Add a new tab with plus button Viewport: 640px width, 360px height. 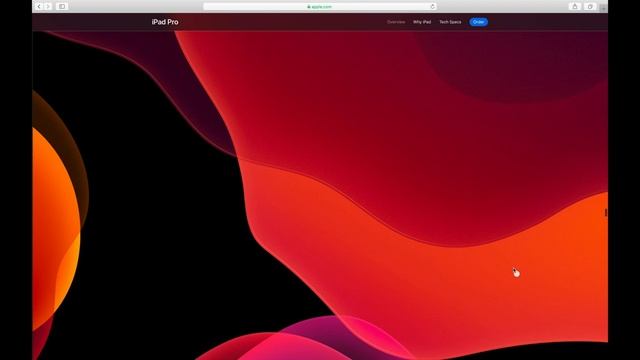[603, 8]
